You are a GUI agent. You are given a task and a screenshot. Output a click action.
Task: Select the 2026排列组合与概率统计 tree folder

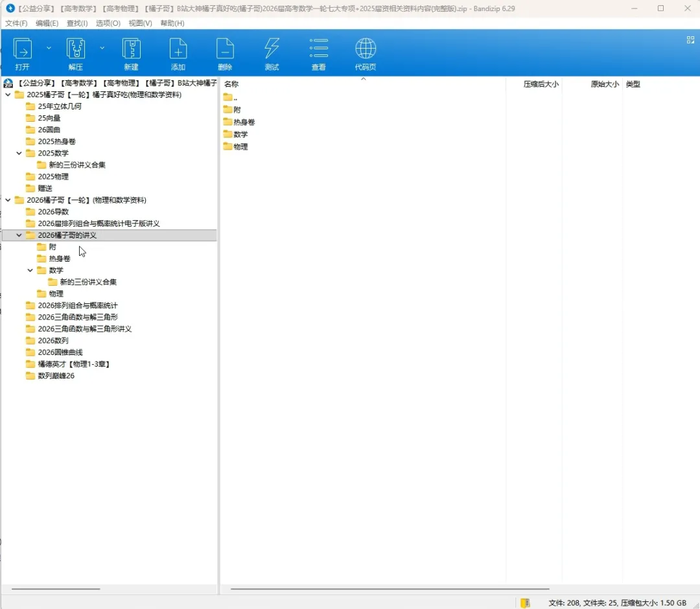tap(72, 305)
